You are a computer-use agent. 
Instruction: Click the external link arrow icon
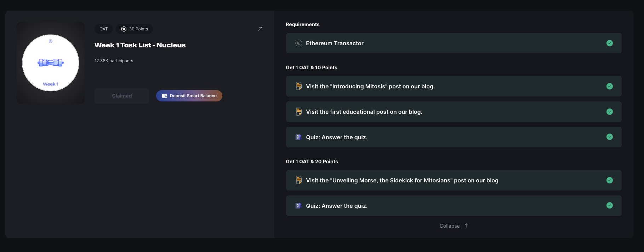coord(260,29)
